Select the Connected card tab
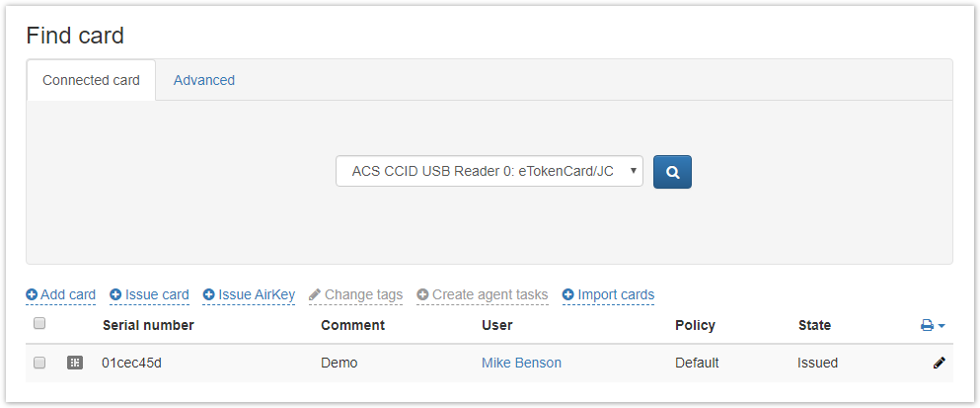 [91, 80]
